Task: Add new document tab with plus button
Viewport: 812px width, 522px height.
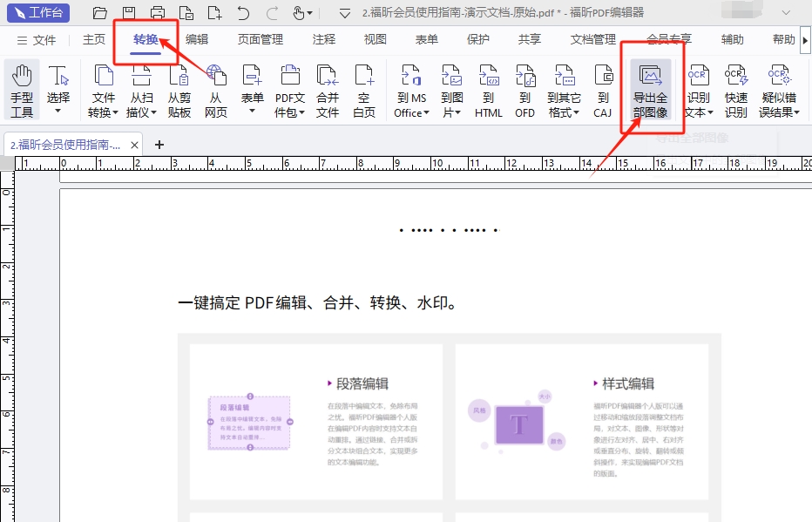Action: [x=159, y=145]
